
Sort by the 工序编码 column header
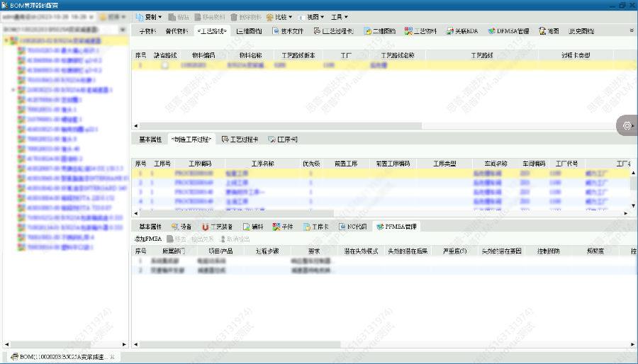200,164
